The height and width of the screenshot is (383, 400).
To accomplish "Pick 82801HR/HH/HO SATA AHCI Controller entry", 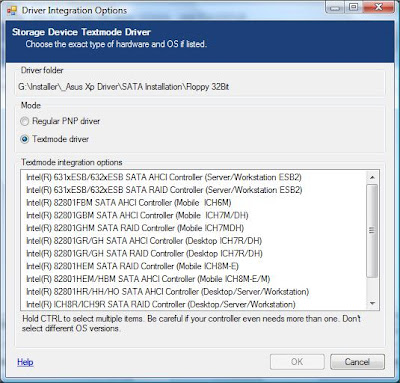I will 193,292.
